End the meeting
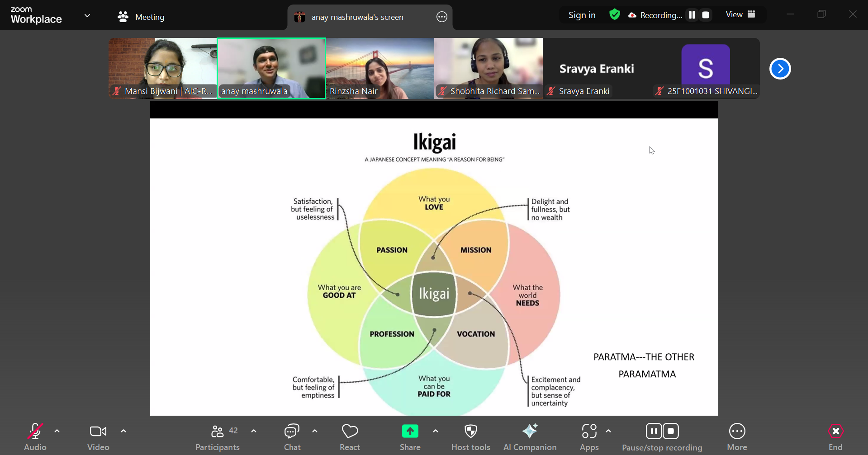The image size is (868, 455). click(835, 436)
